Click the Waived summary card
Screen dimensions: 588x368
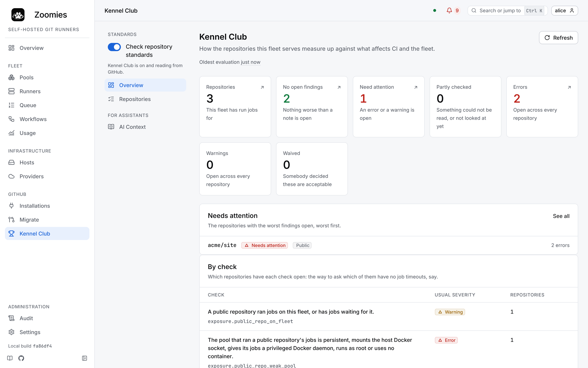pyautogui.click(x=312, y=169)
